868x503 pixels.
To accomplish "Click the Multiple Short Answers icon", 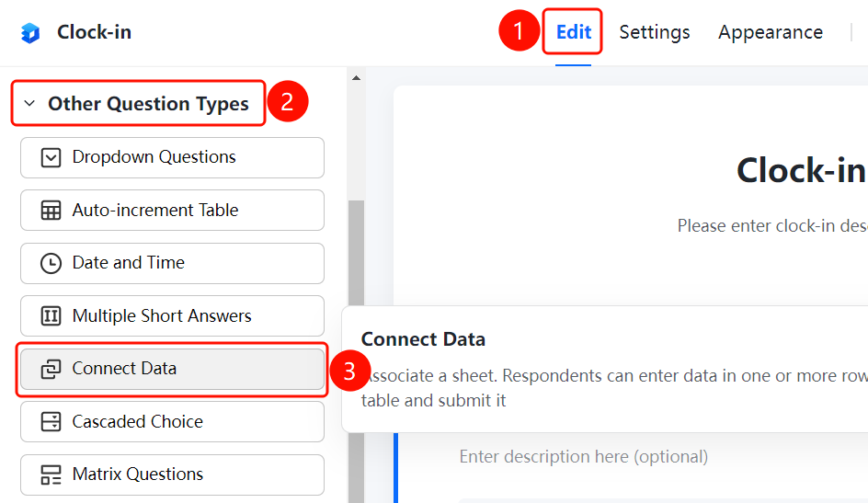I will tap(51, 316).
